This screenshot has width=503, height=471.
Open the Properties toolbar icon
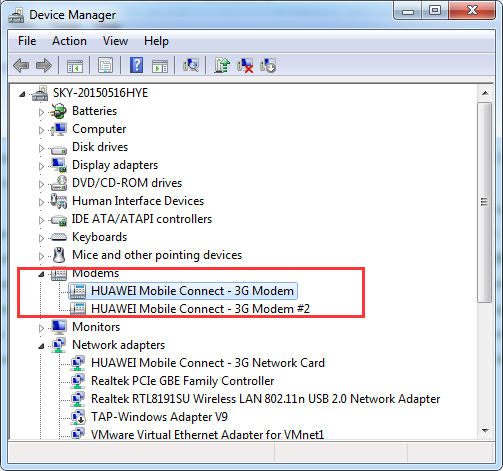105,65
